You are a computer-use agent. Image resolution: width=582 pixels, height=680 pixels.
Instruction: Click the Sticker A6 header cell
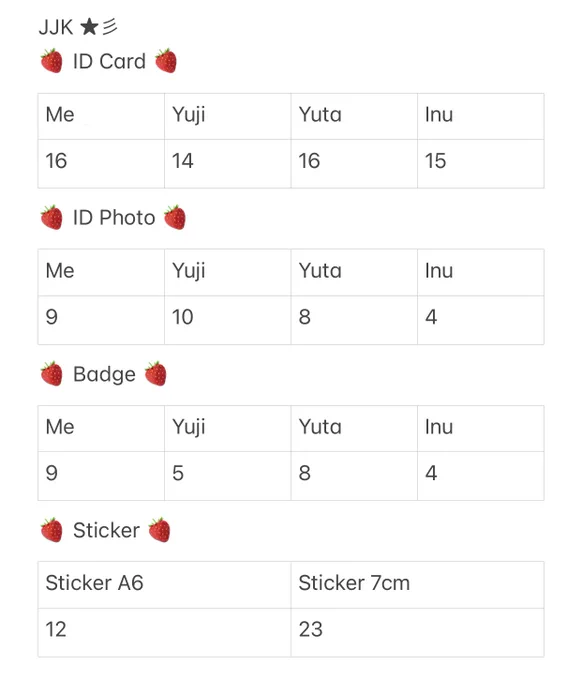pos(164,585)
